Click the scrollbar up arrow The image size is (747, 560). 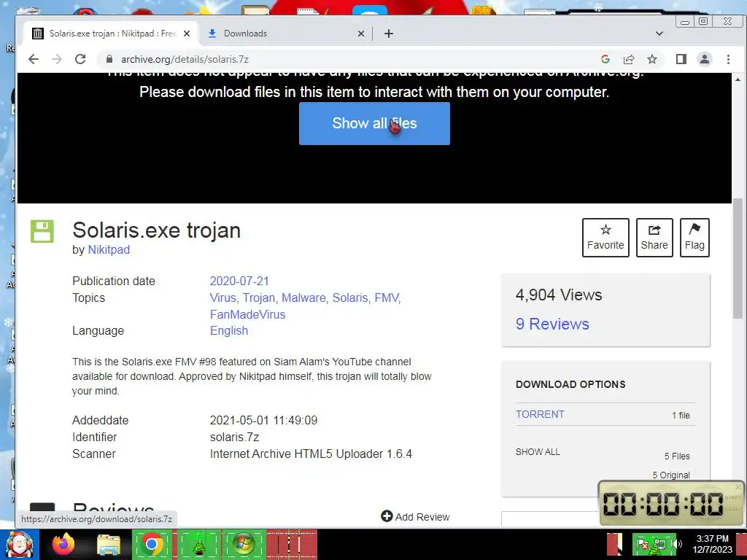click(x=738, y=79)
